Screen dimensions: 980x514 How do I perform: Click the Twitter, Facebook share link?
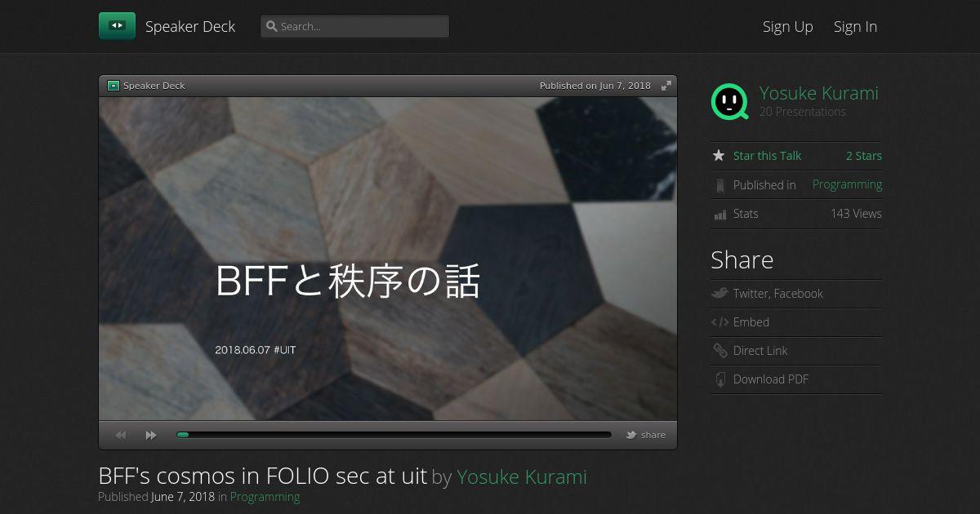pos(778,294)
